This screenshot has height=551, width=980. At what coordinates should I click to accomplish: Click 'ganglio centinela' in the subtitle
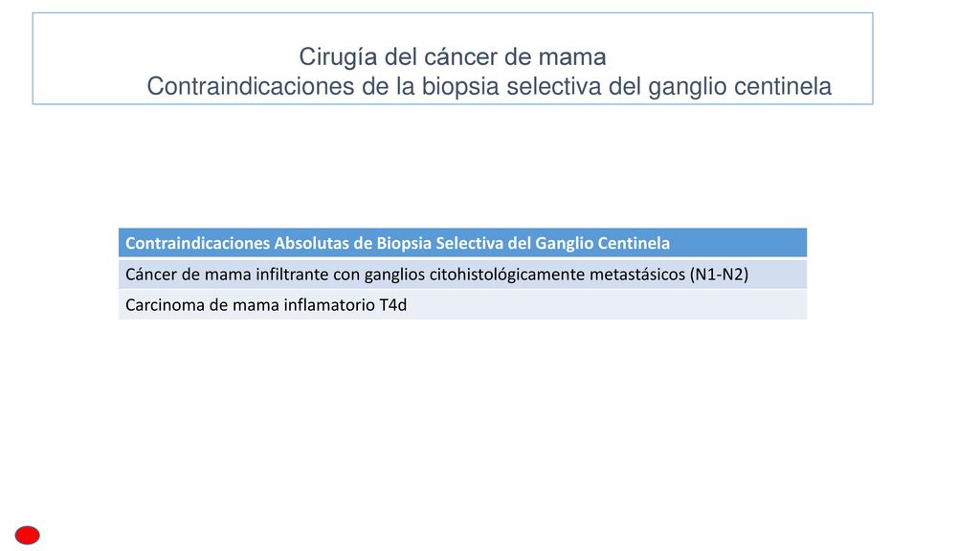[x=740, y=86]
